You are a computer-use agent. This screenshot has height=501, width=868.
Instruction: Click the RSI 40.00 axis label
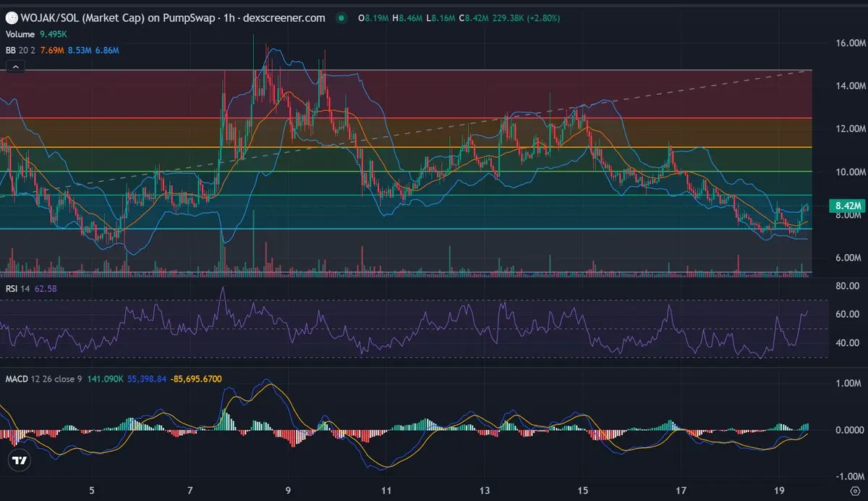(848, 342)
